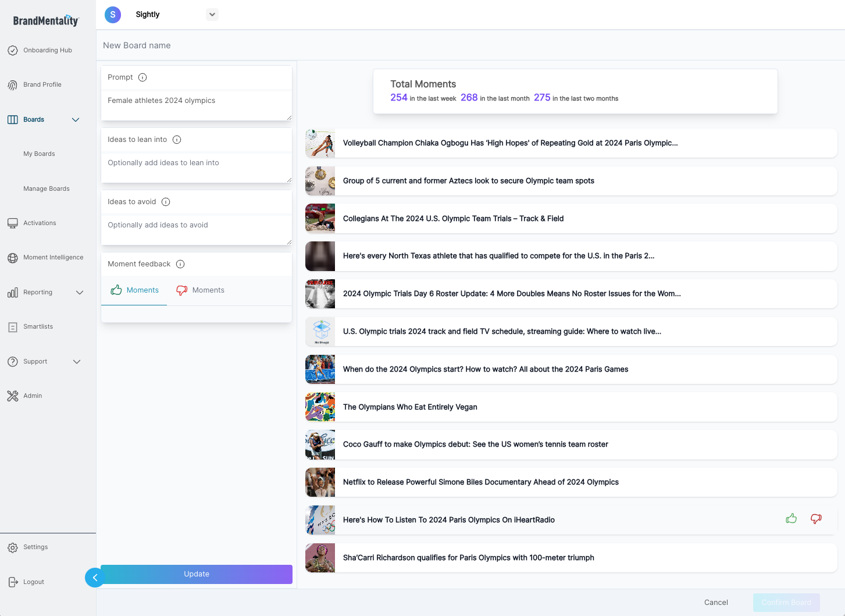Click info icon beside Ideas to lean into
The image size is (845, 616).
tap(177, 140)
